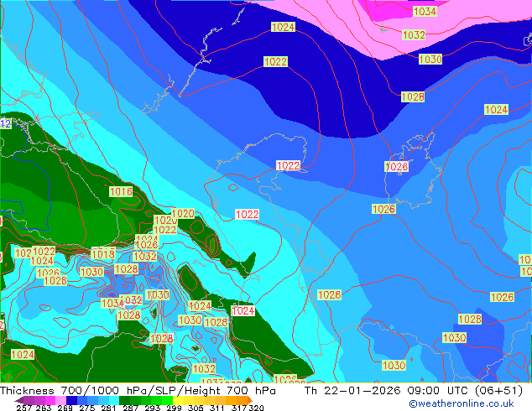
Task: Pick the light pink legend swatch
Action: pyautogui.click(x=60, y=400)
